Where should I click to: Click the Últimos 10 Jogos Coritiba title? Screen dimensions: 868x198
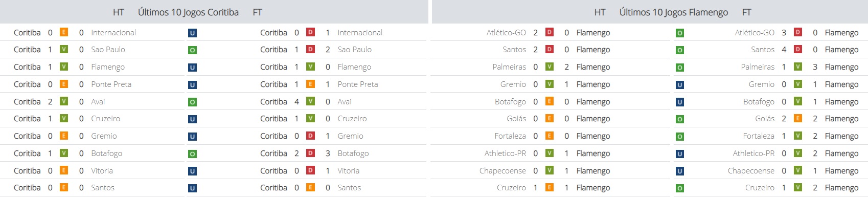click(188, 12)
